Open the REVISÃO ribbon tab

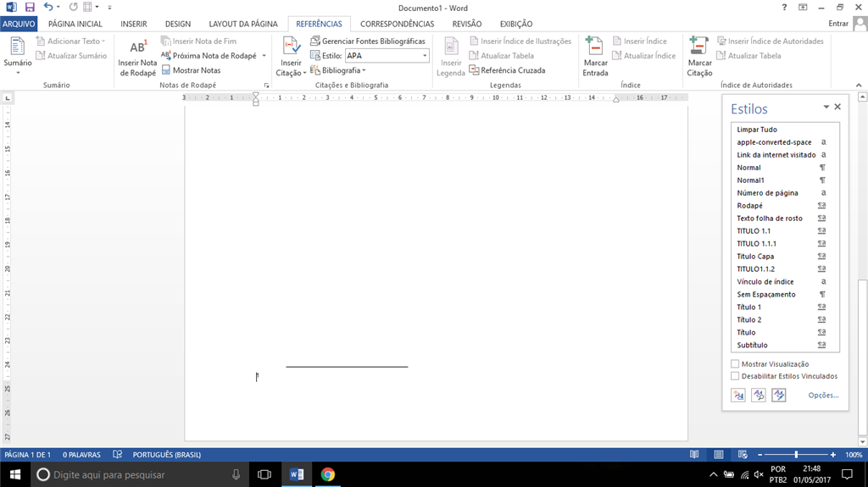point(467,24)
